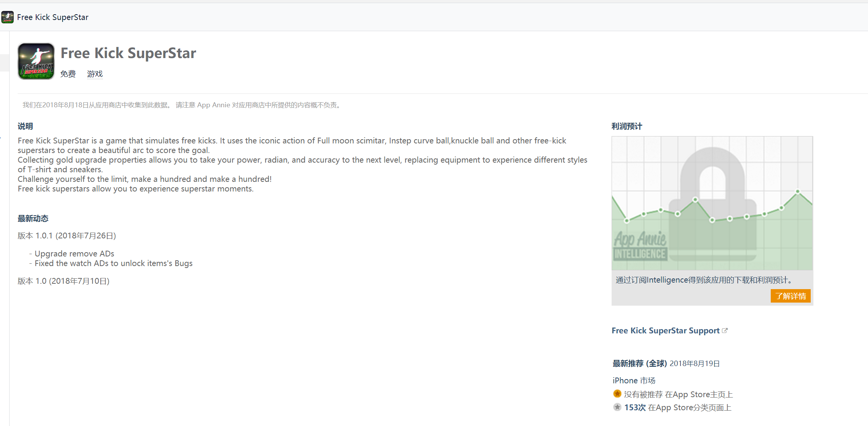
Task: Click the locked revenue estimate chart
Action: click(712, 203)
